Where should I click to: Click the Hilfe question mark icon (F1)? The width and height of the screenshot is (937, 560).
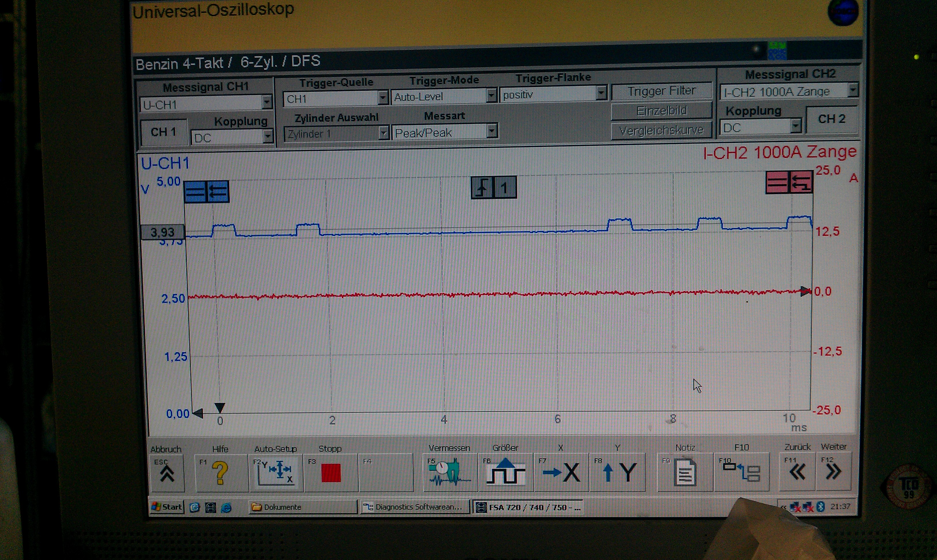[x=220, y=472]
